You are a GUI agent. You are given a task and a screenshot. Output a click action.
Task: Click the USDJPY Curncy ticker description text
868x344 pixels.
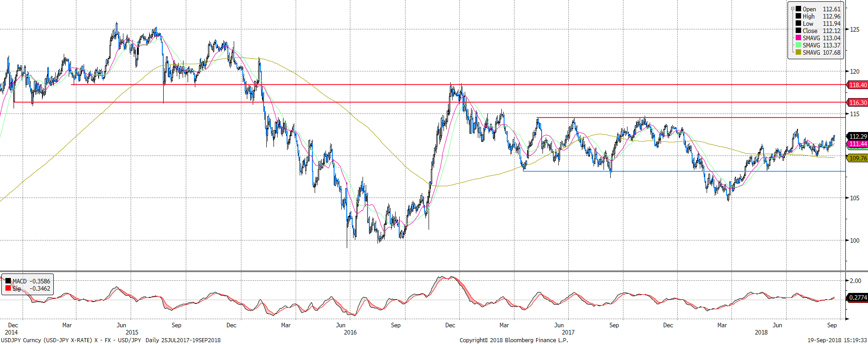pyautogui.click(x=71, y=340)
